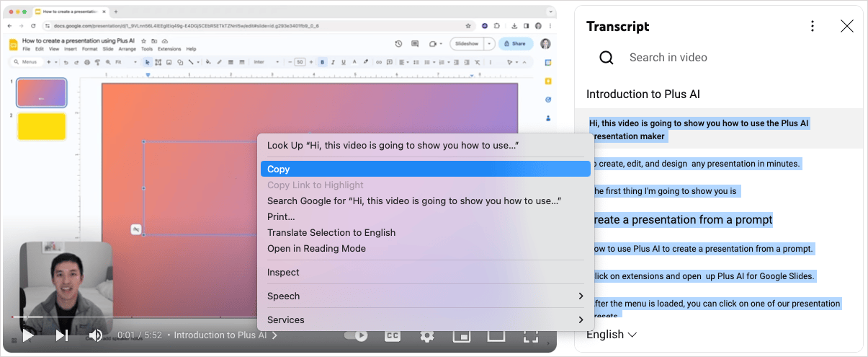Toggle closed captions CC button
Screen dimensions: 868x357
point(393,335)
